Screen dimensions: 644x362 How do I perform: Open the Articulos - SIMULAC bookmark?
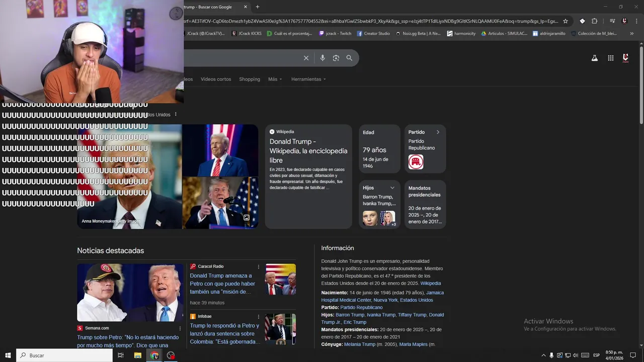pyautogui.click(x=504, y=34)
